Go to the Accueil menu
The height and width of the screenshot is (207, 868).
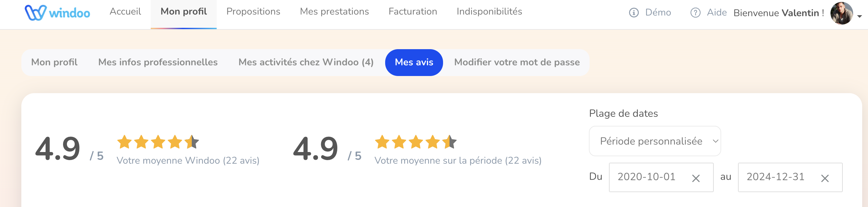(x=125, y=11)
